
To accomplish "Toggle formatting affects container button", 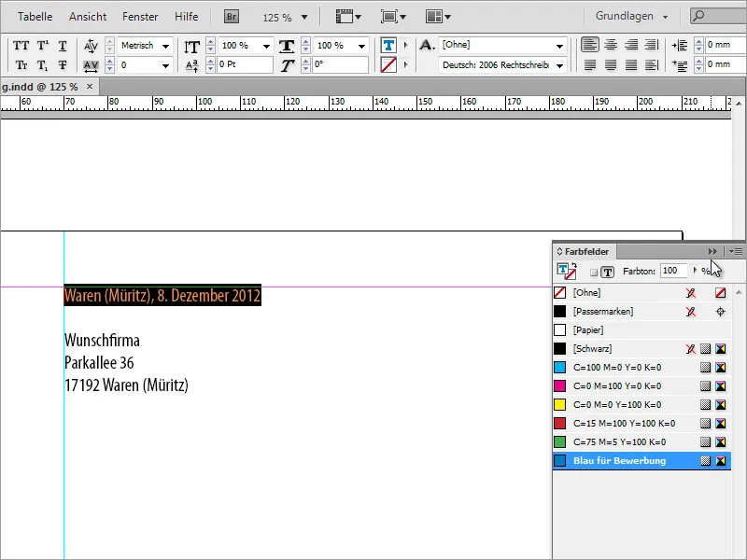I will tap(594, 273).
